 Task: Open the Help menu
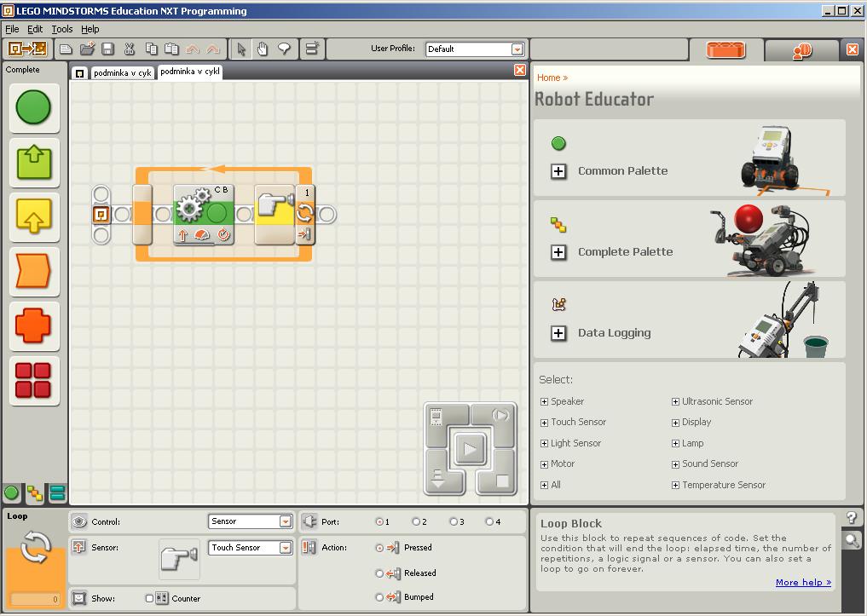90,29
